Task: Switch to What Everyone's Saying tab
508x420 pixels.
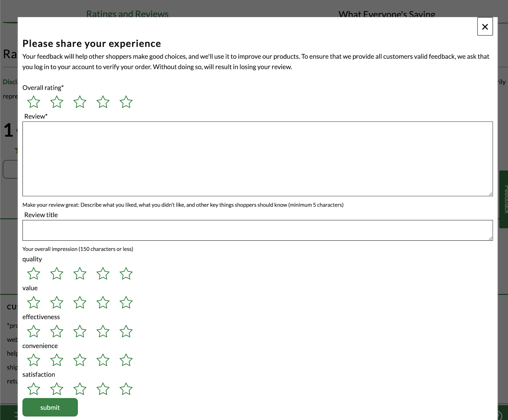Action: [x=387, y=14]
